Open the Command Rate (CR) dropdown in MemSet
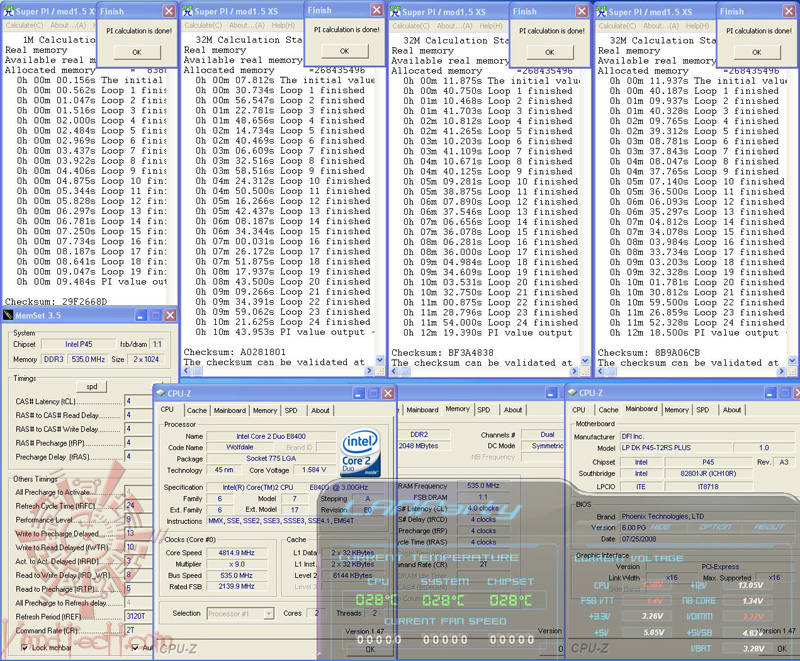 [x=138, y=630]
